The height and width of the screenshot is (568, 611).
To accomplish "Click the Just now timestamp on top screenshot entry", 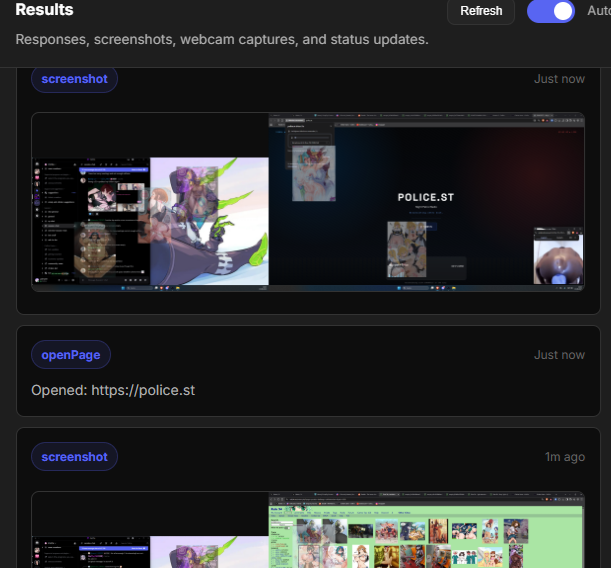I will 559,79.
